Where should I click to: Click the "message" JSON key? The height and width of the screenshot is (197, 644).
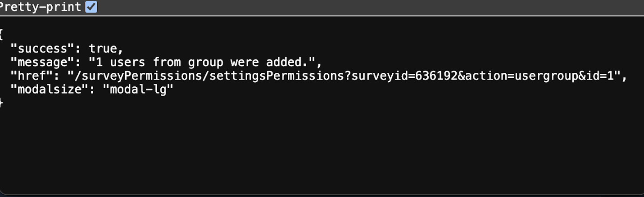pyautogui.click(x=42, y=62)
